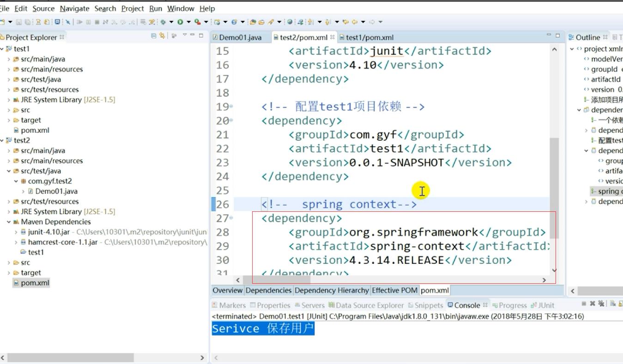The width and height of the screenshot is (623, 364).
Task: Fold the dependency block at line 27
Action: pyautogui.click(x=231, y=218)
